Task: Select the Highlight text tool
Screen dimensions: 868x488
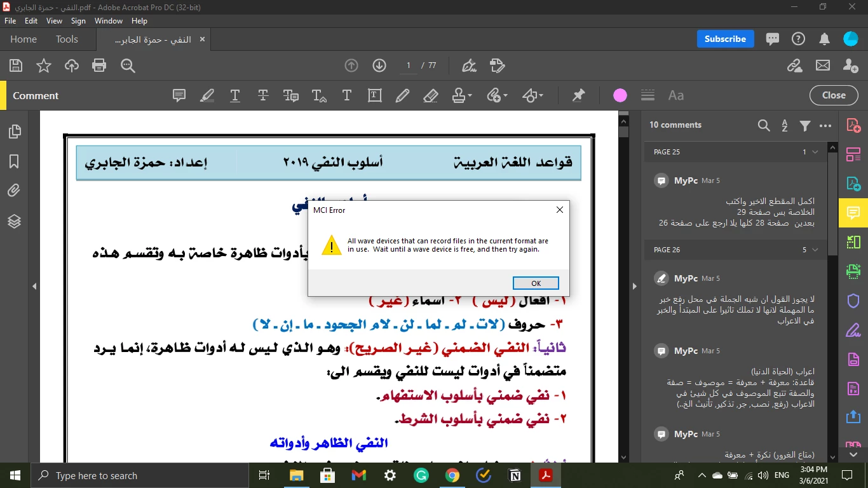Action: pos(207,95)
